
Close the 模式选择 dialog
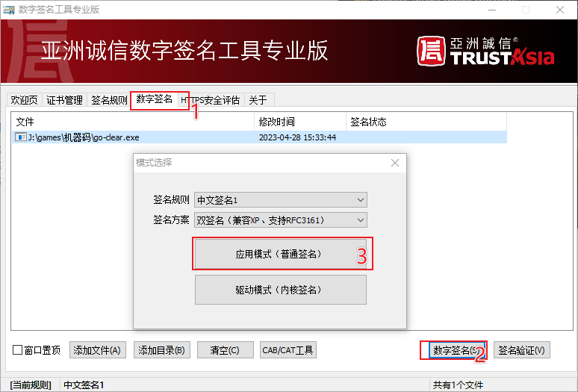pyautogui.click(x=395, y=163)
